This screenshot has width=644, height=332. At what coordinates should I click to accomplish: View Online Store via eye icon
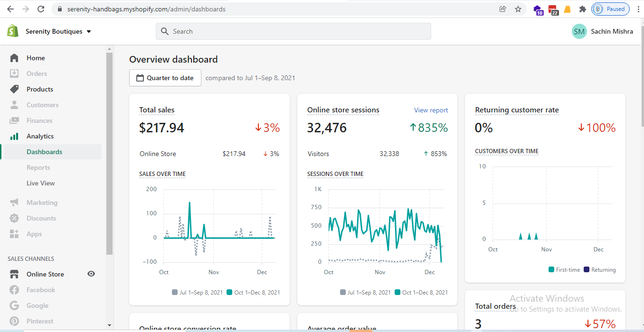tap(91, 274)
